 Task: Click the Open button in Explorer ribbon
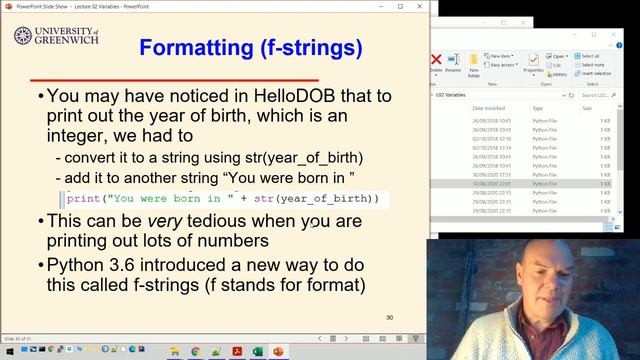(x=555, y=56)
